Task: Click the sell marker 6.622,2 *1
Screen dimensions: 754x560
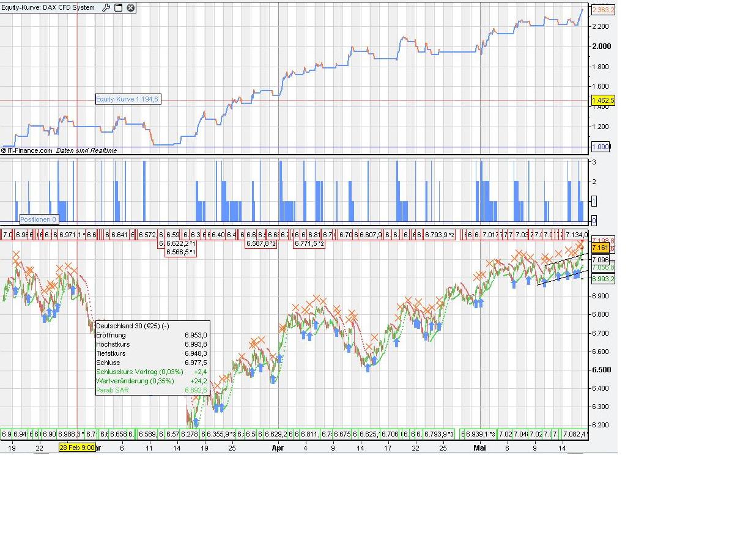Action: (x=181, y=243)
